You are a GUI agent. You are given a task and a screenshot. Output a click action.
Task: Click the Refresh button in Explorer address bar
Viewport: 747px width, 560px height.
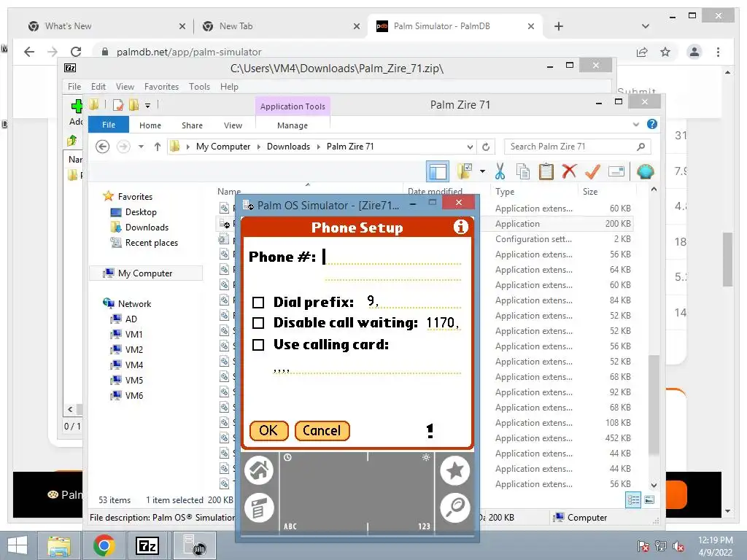click(485, 147)
